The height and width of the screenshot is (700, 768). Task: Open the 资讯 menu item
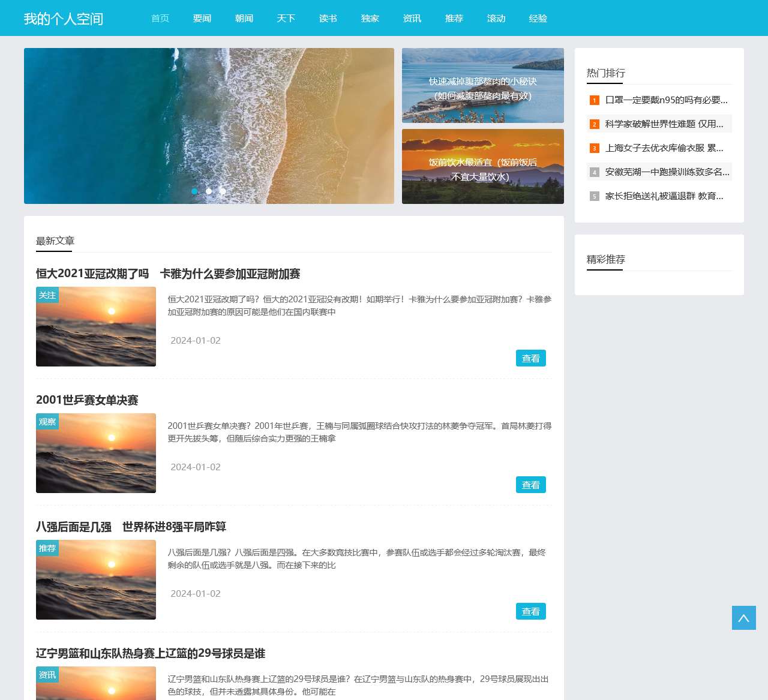click(412, 18)
